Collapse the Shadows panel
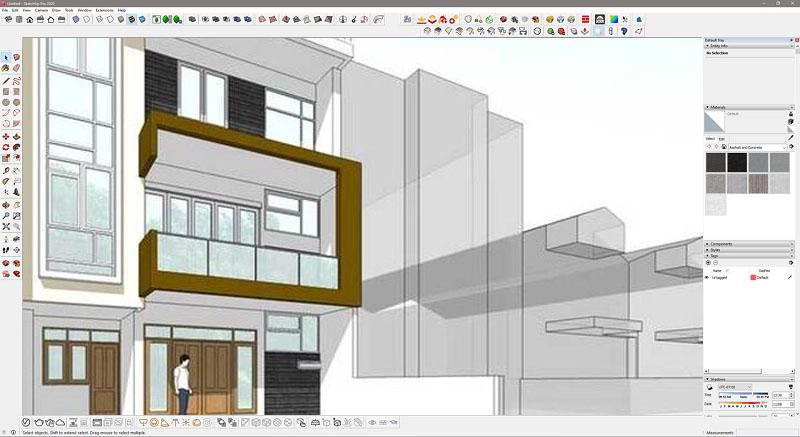This screenshot has height=437, width=800. tap(707, 379)
